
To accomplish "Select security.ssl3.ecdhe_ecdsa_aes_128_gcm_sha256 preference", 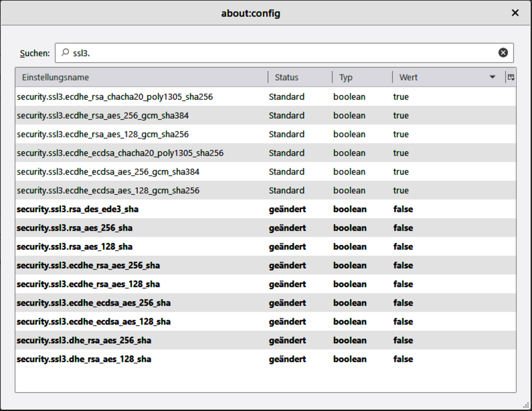I will [x=266, y=190].
